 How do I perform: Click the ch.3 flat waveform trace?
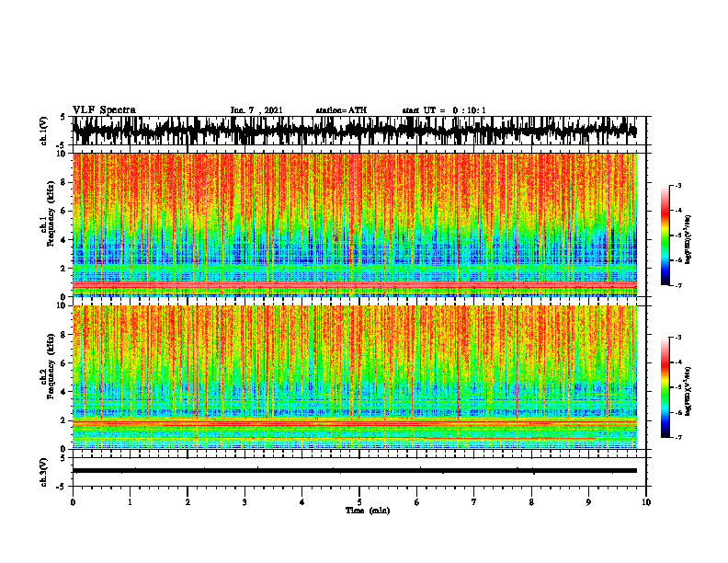pos(354,471)
